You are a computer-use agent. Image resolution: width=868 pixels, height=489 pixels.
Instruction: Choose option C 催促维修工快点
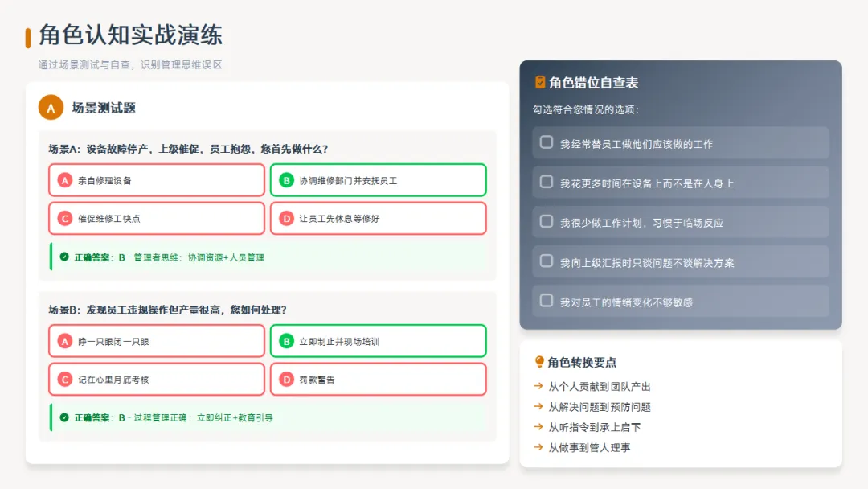157,218
